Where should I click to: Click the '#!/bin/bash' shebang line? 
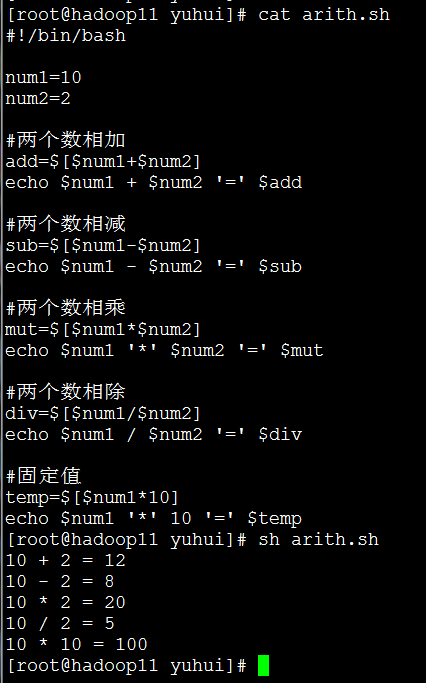click(x=66, y=36)
